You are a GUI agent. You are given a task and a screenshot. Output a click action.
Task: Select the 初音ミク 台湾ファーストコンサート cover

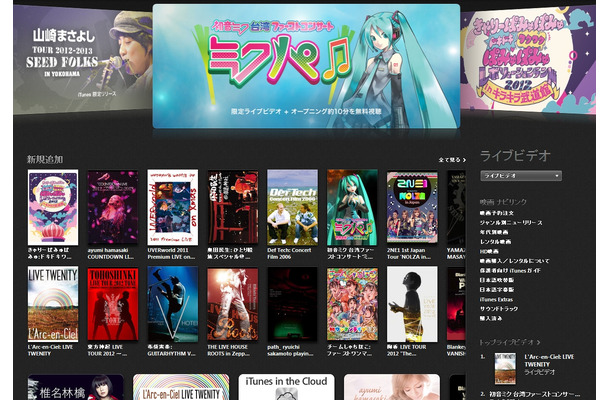(352, 207)
